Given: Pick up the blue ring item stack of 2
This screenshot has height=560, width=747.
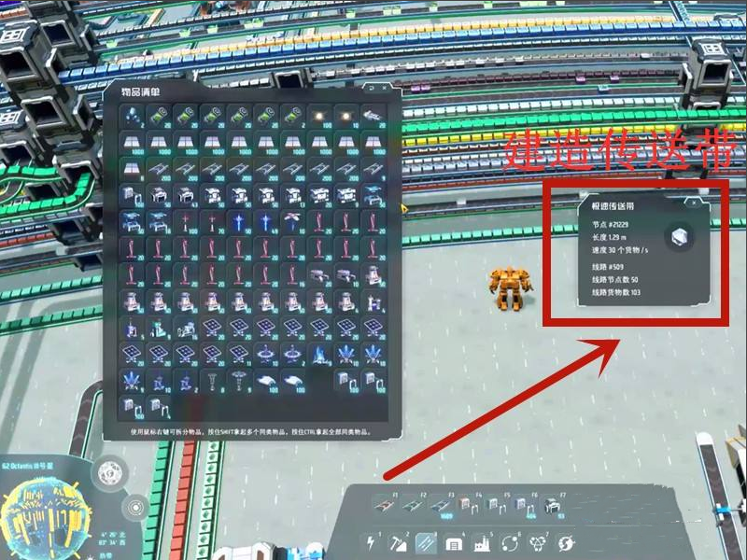Looking at the screenshot, I should (x=293, y=355).
